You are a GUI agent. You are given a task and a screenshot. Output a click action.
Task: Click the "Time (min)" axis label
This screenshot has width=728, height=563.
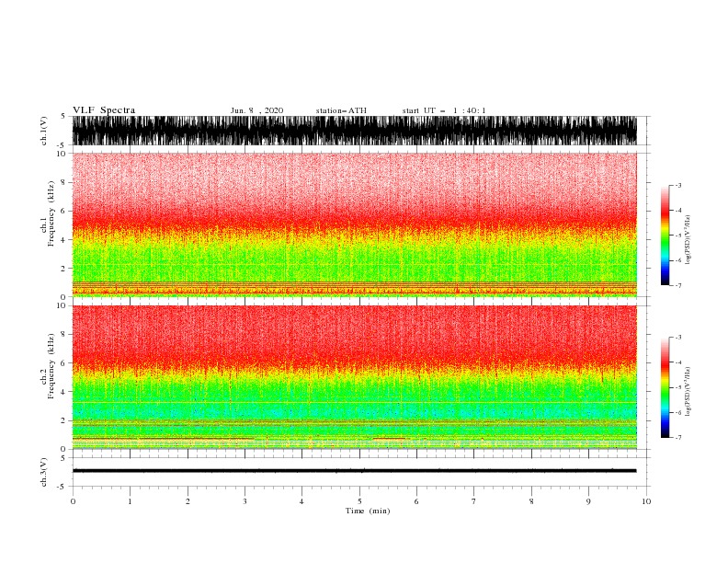368,511
